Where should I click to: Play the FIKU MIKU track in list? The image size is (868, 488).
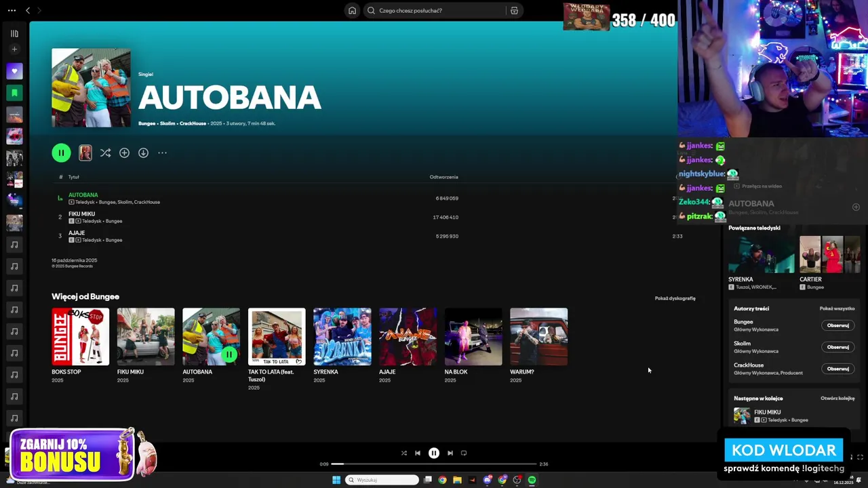click(x=60, y=217)
